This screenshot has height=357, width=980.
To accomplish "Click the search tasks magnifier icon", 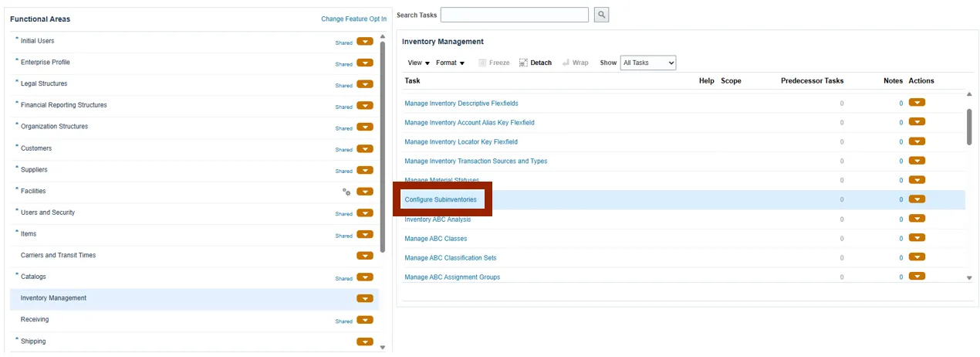I will click(601, 15).
